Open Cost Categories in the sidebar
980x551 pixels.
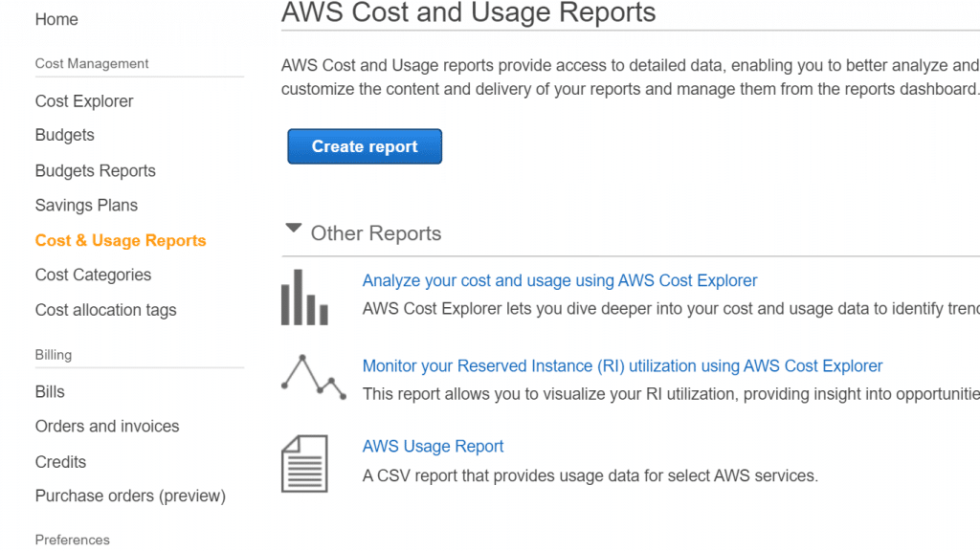pyautogui.click(x=93, y=275)
